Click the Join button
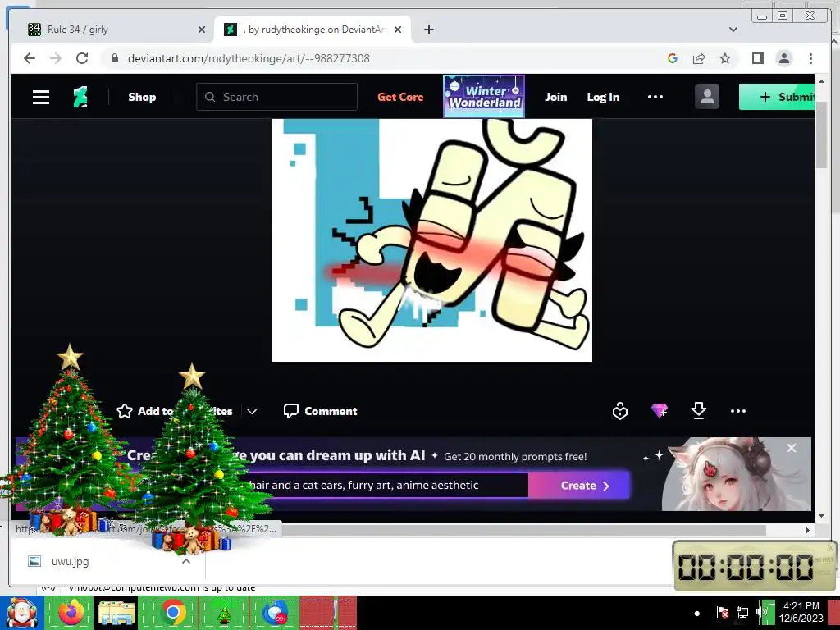 click(555, 97)
